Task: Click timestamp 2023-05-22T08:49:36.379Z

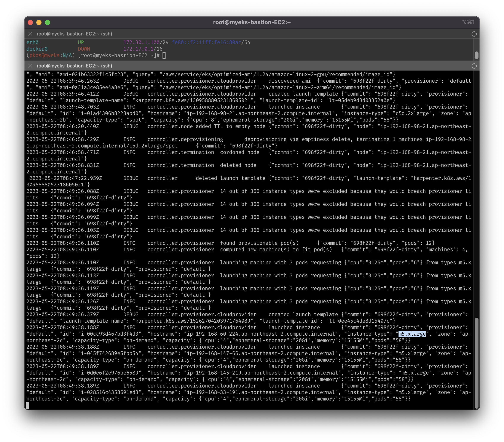Action: point(63,314)
